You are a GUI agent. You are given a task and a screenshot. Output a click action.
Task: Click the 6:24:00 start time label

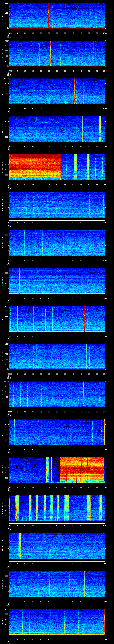(x=9, y=336)
